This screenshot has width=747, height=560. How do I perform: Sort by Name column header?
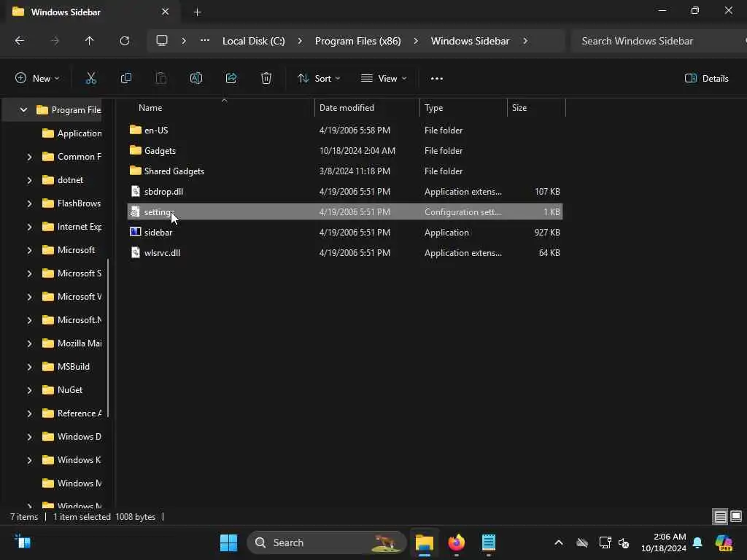click(220, 108)
